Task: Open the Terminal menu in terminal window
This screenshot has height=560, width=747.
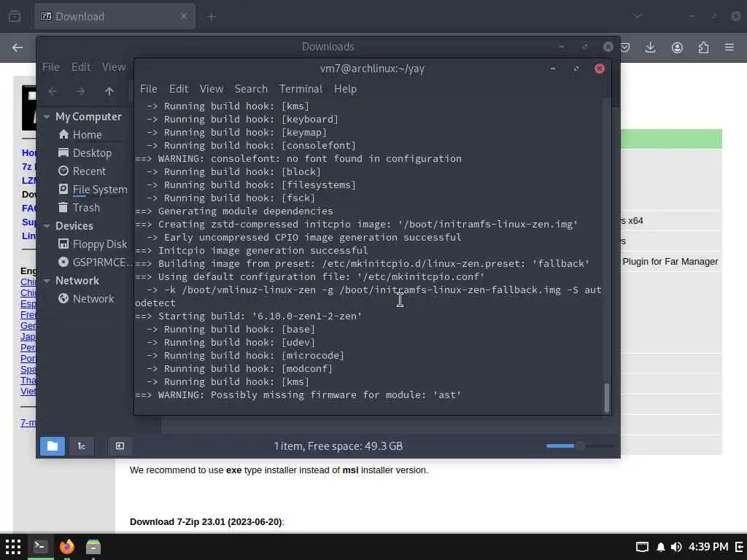Action: (x=301, y=89)
